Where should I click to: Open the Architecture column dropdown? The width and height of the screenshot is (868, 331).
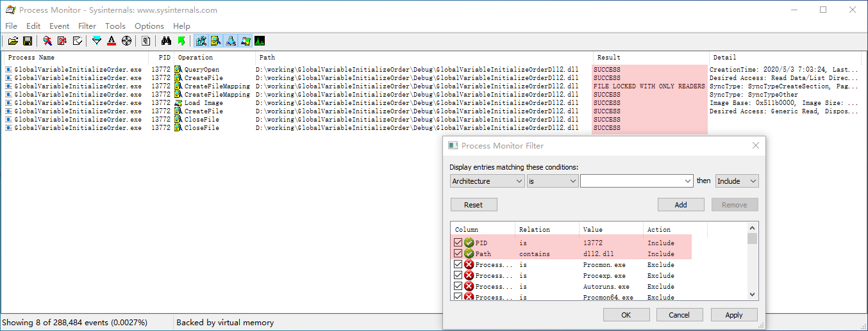[x=487, y=181]
